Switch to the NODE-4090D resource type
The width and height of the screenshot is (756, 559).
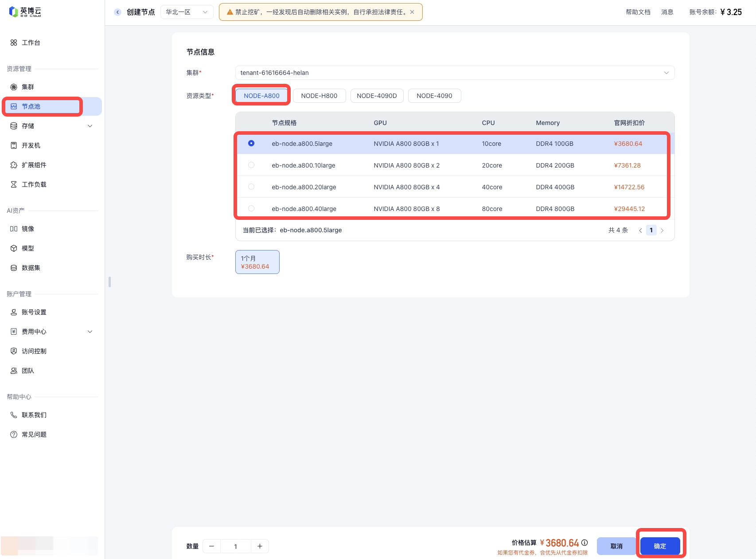pyautogui.click(x=377, y=96)
